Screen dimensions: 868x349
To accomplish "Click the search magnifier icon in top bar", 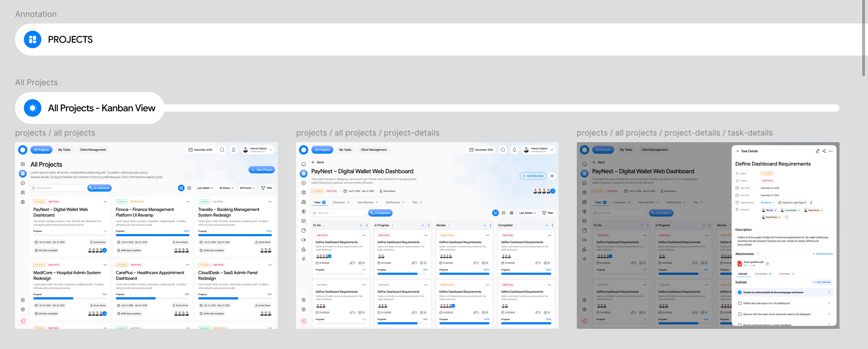I will click(222, 150).
